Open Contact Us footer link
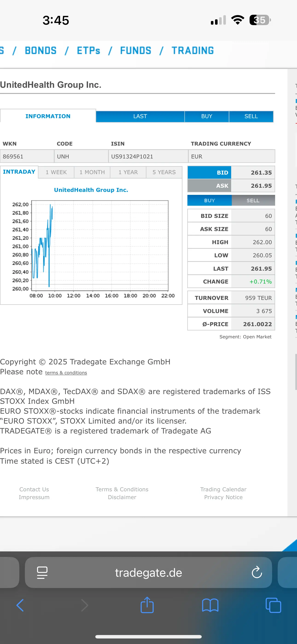297x644 pixels. coord(34,489)
